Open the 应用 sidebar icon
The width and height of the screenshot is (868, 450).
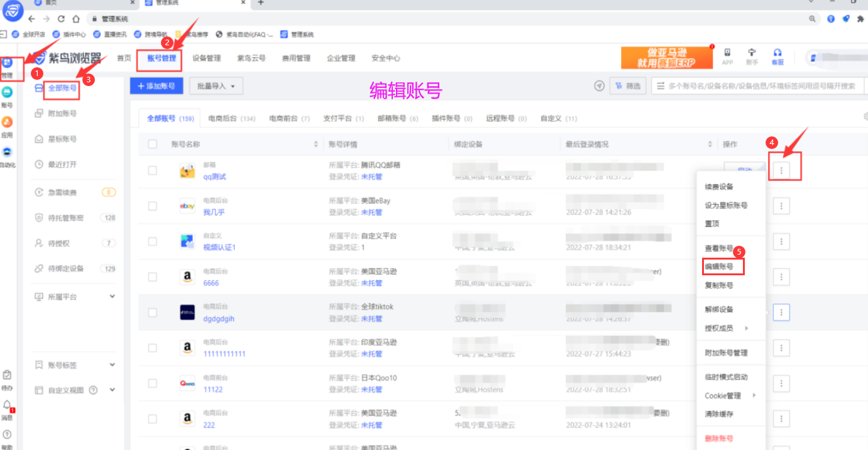pos(7,123)
